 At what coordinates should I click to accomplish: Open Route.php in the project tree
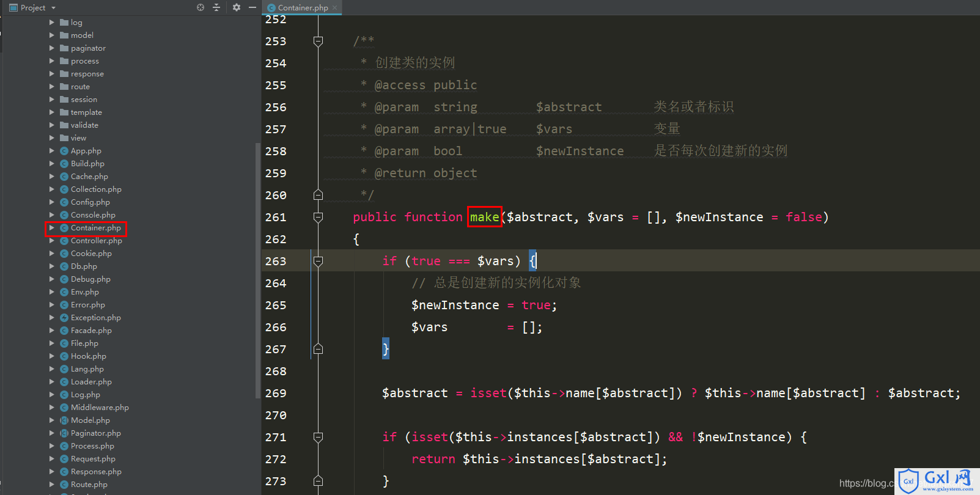point(89,485)
